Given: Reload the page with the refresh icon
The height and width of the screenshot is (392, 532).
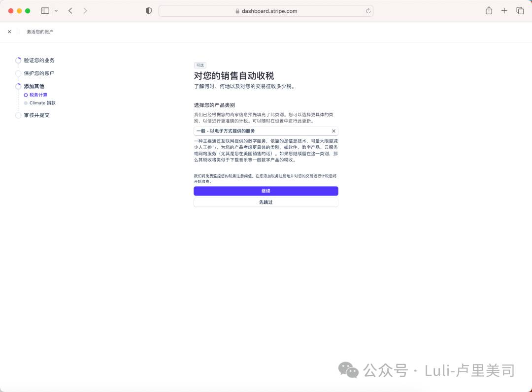Looking at the screenshot, I should pos(368,11).
